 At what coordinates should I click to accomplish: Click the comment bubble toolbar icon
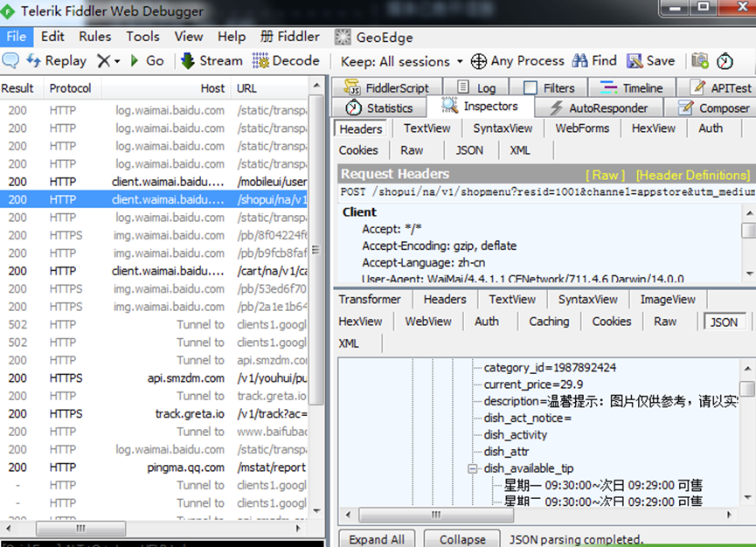[x=10, y=60]
